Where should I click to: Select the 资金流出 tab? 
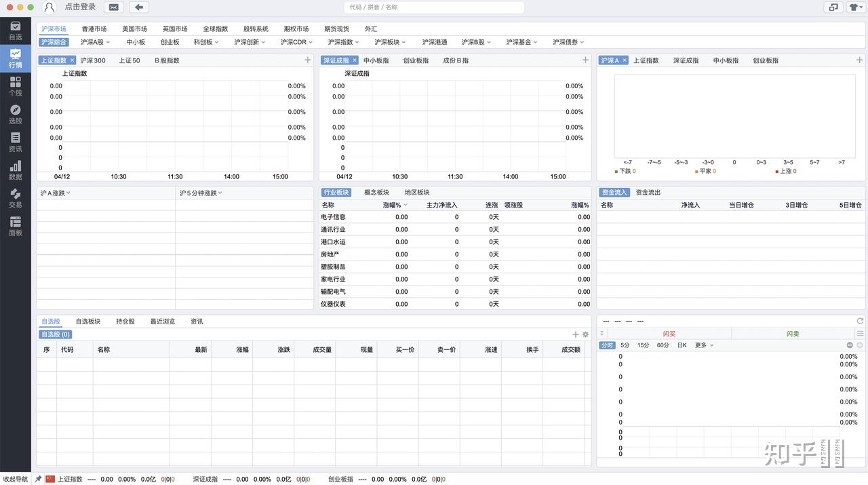(x=648, y=193)
